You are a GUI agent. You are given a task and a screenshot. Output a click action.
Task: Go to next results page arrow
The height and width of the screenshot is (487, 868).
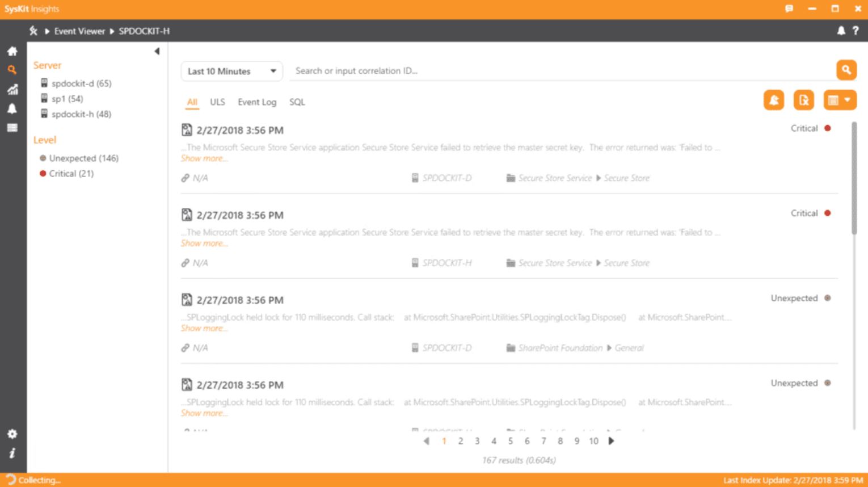pos(611,441)
